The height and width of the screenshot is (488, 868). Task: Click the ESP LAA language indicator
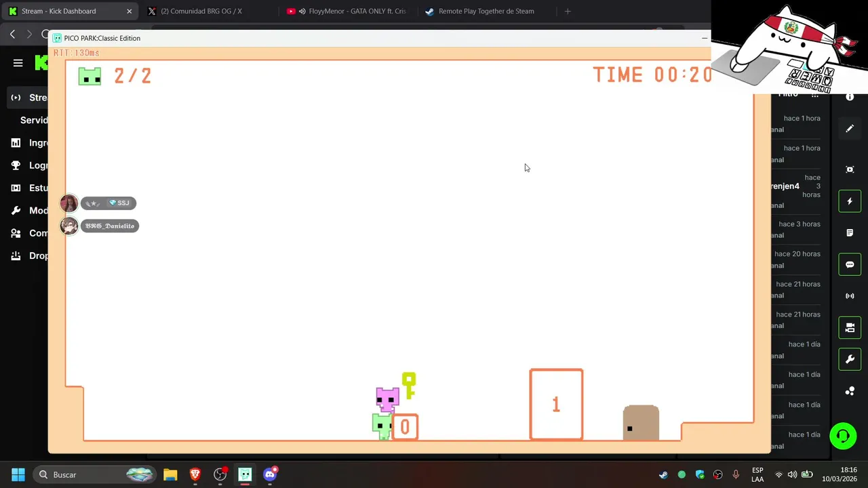(x=757, y=474)
